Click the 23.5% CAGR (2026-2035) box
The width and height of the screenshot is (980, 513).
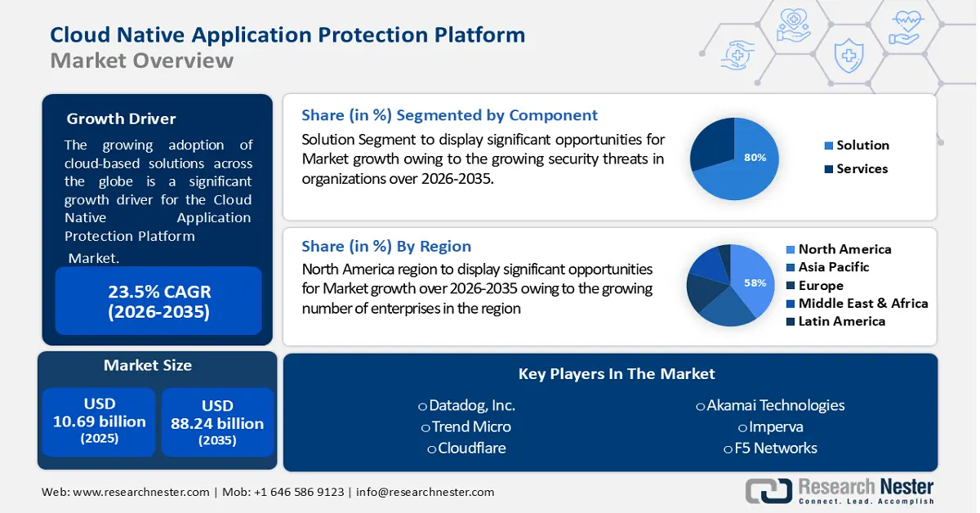tap(158, 301)
